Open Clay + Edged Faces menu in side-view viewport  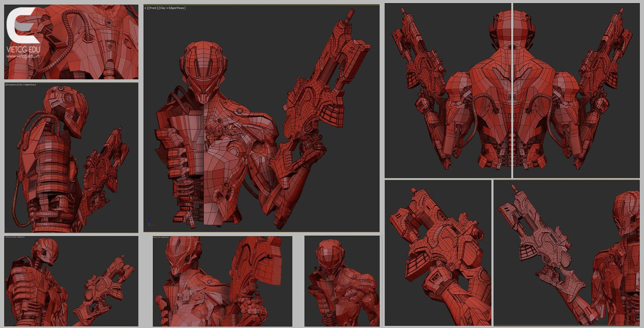[27, 85]
